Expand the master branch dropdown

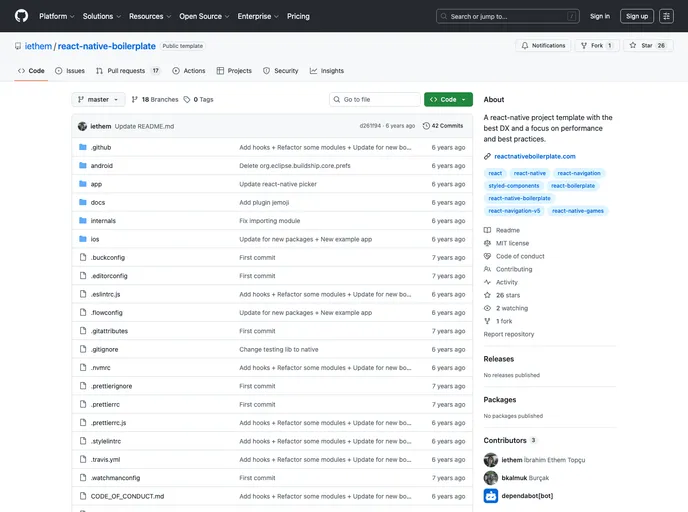(x=99, y=100)
